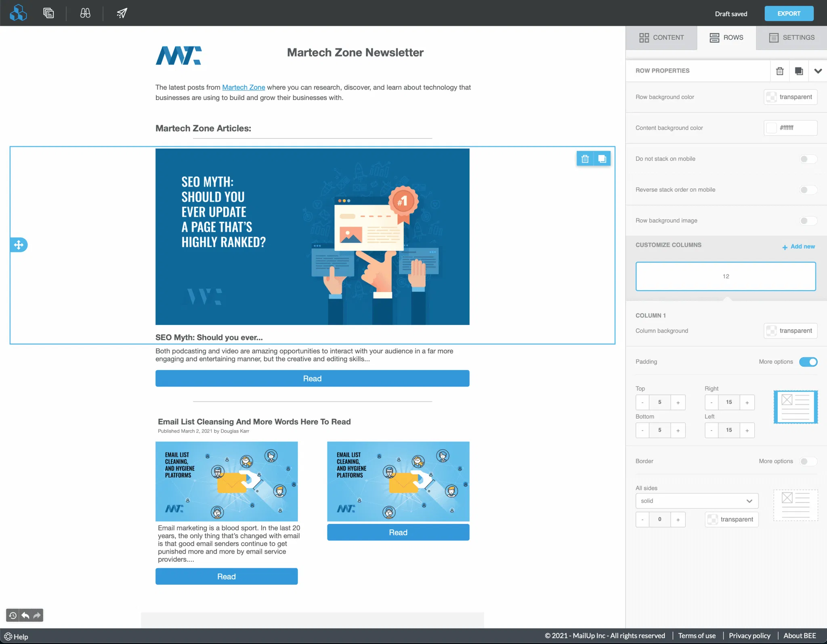Enable Row background image toggle
The width and height of the screenshot is (827, 644).
(x=808, y=221)
